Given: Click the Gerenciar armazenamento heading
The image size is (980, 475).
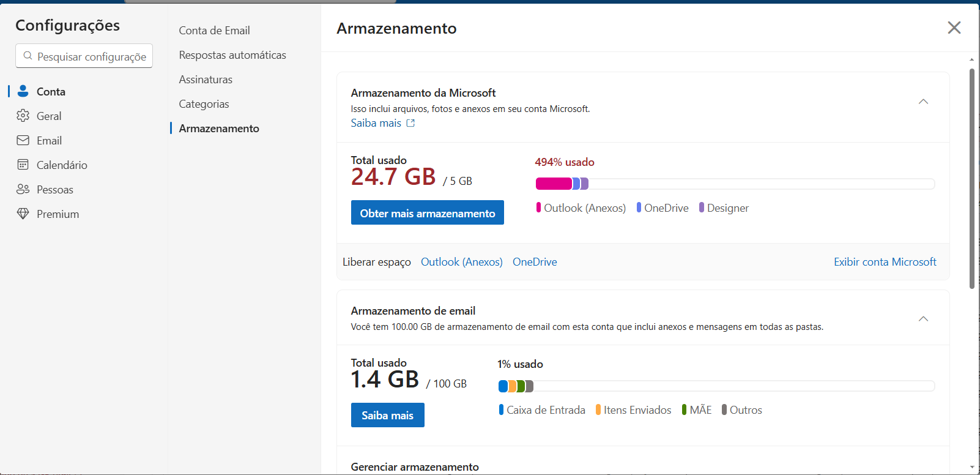Looking at the screenshot, I should (415, 467).
